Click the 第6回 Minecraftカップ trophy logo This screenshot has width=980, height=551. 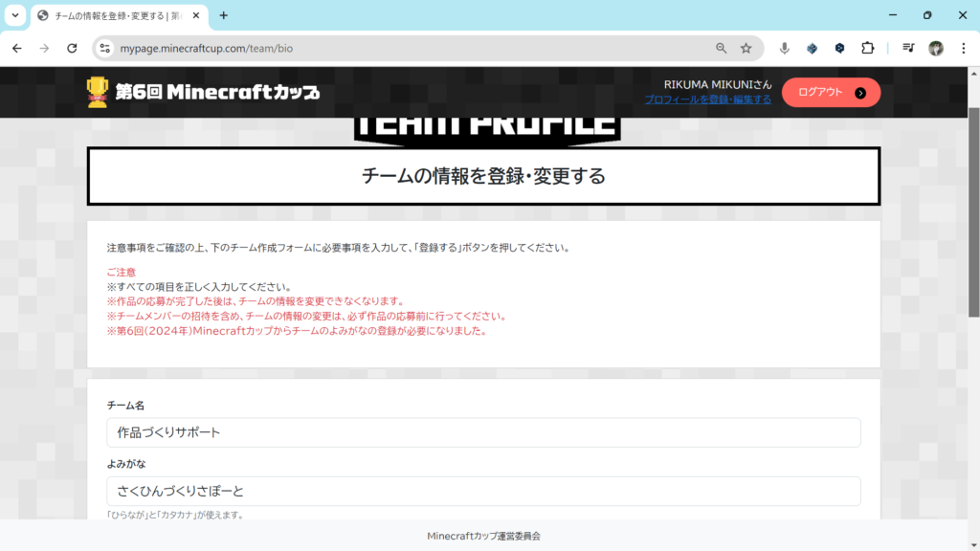coord(203,92)
